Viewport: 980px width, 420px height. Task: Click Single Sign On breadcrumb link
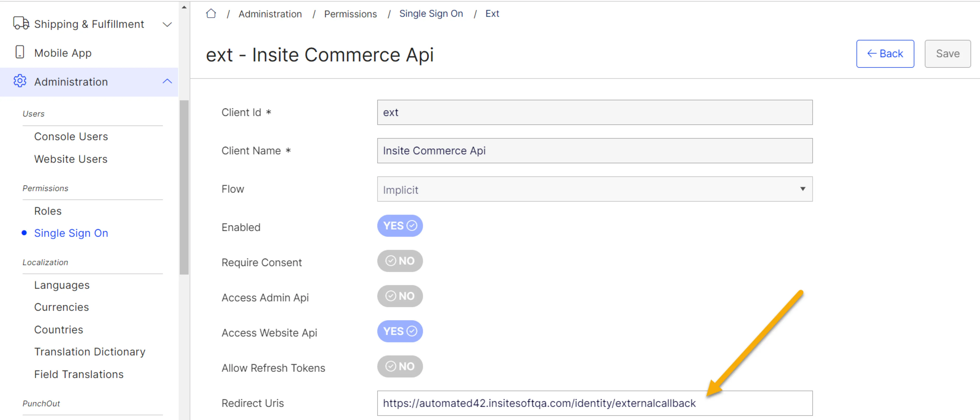[x=431, y=14]
